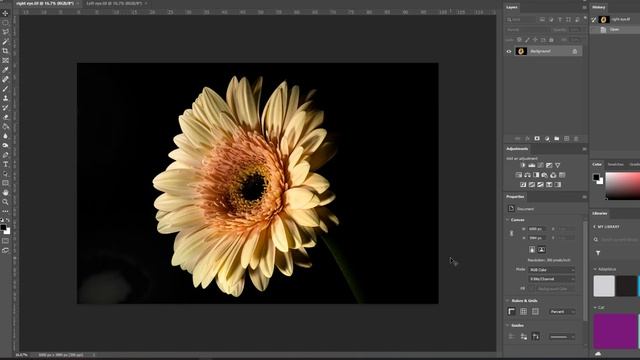Click the canvas width input field
The width and height of the screenshot is (640, 360).
[x=536, y=229]
